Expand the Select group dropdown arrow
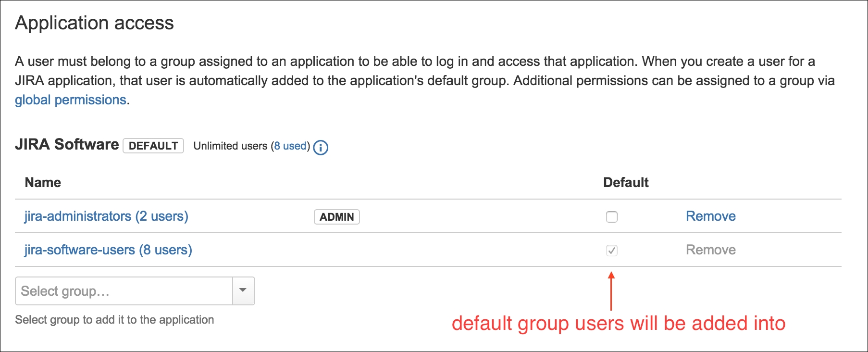This screenshot has width=868, height=352. [x=243, y=290]
